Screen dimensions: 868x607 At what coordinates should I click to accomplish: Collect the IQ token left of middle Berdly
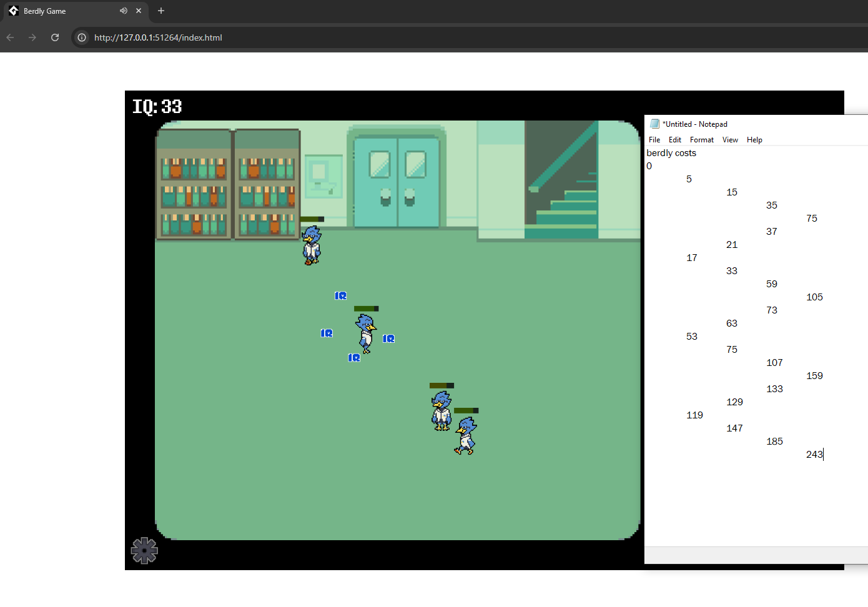click(x=327, y=333)
